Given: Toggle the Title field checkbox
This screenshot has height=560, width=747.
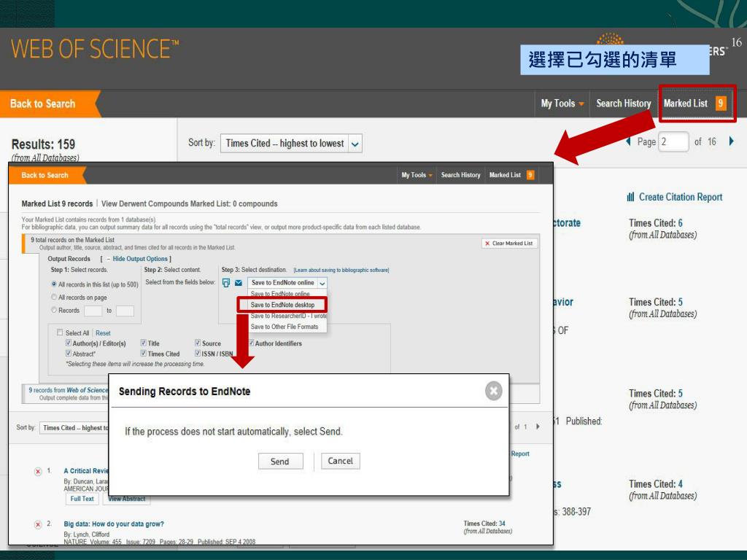Looking at the screenshot, I should [x=144, y=343].
